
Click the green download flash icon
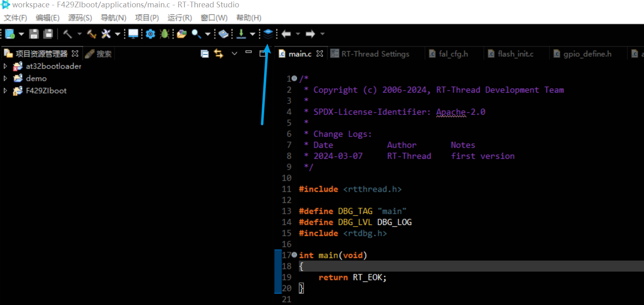[x=241, y=34]
